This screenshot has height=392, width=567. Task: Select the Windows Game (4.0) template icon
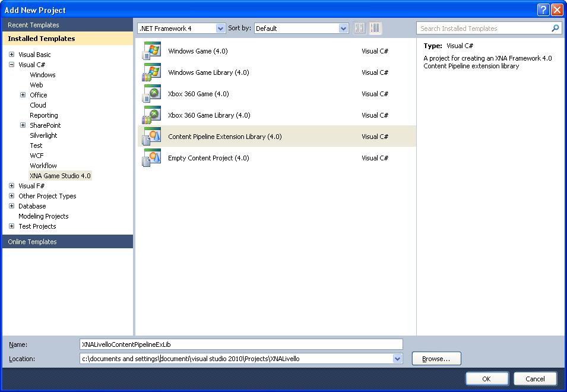click(151, 52)
